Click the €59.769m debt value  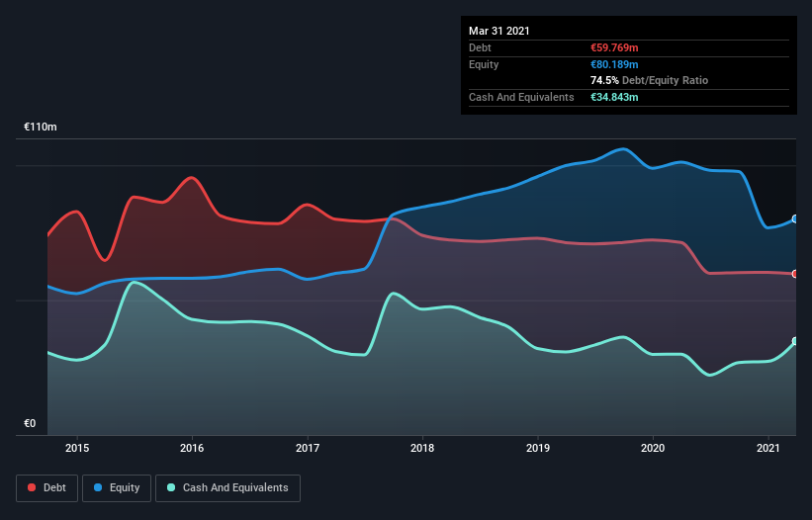(614, 47)
